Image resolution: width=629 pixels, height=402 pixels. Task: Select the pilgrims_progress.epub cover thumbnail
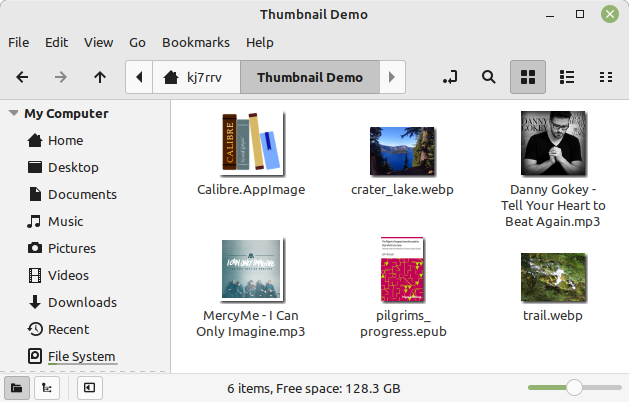click(402, 269)
